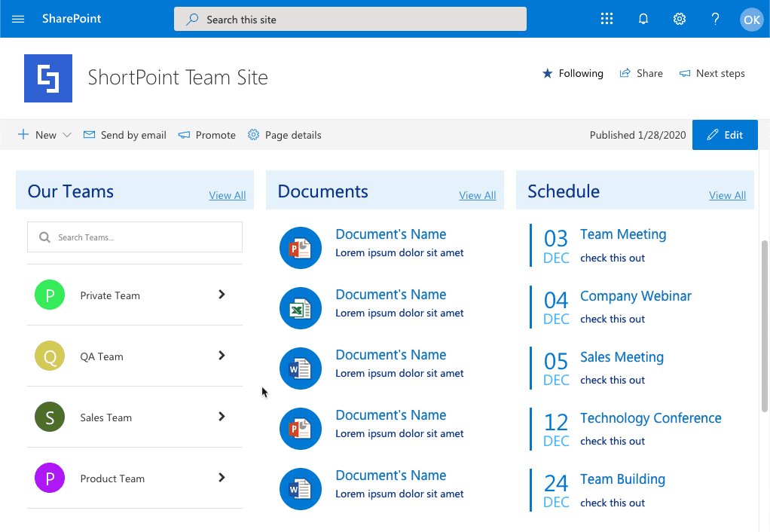Open the Technology Conference event
The width and height of the screenshot is (770, 532).
(650, 418)
